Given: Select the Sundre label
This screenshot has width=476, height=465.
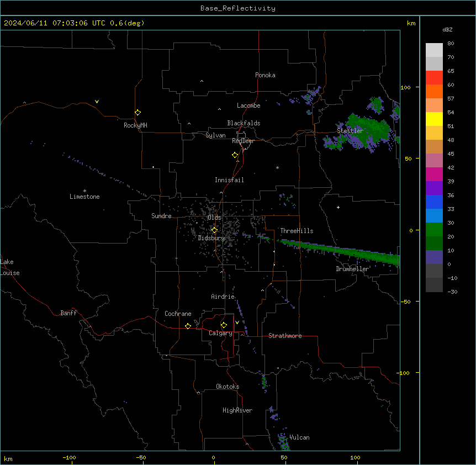Looking at the screenshot, I should (x=161, y=216).
